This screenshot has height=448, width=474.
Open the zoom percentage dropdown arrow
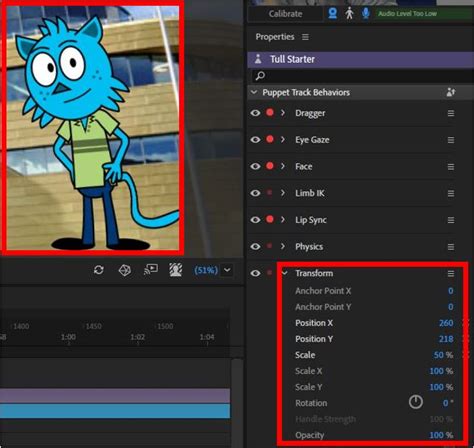[x=227, y=270]
